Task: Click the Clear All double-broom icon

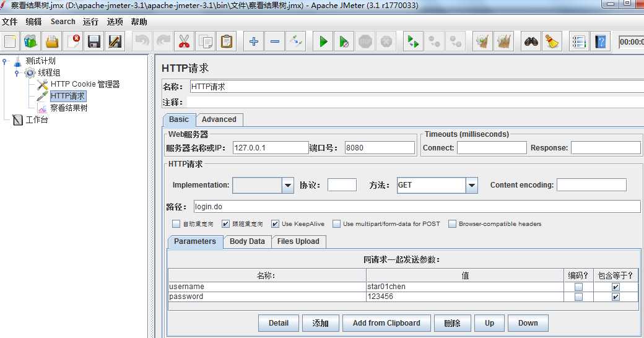Action: [x=503, y=41]
